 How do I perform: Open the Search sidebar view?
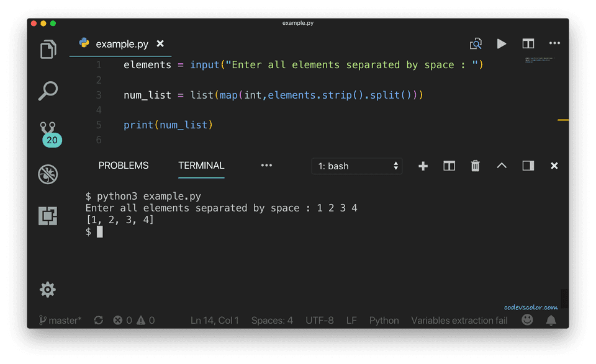(x=48, y=91)
